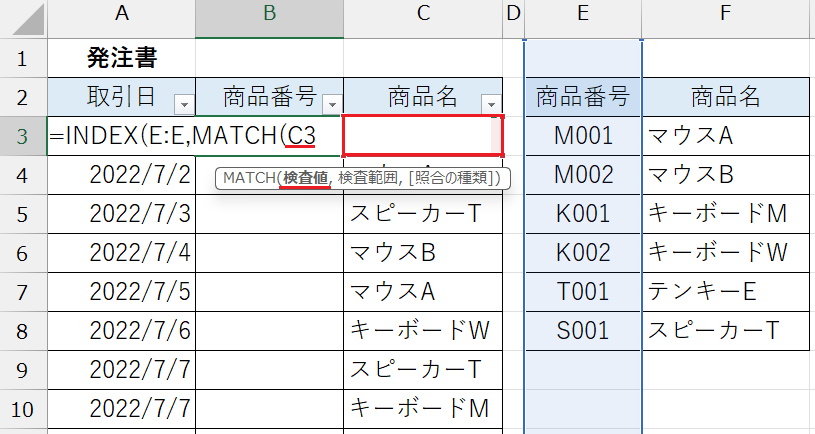The width and height of the screenshot is (815, 434).
Task: Select the date 2022/7/5 cell
Action: (122, 292)
